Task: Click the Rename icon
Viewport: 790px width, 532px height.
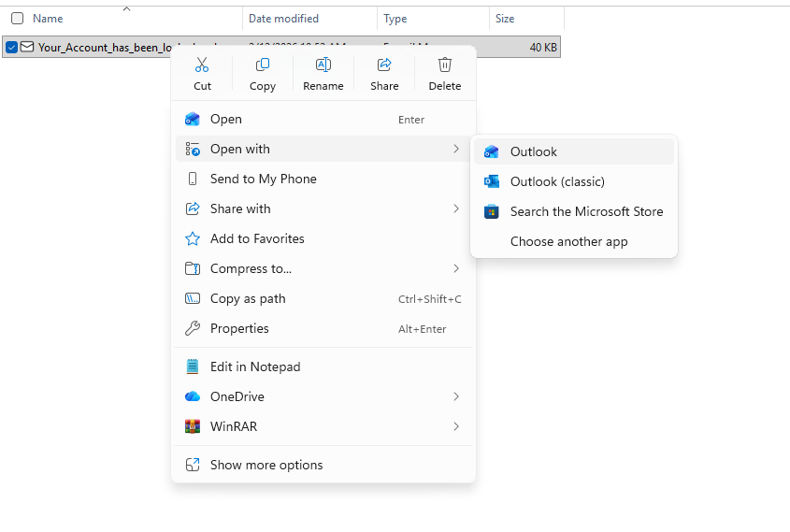Action: coord(323,65)
